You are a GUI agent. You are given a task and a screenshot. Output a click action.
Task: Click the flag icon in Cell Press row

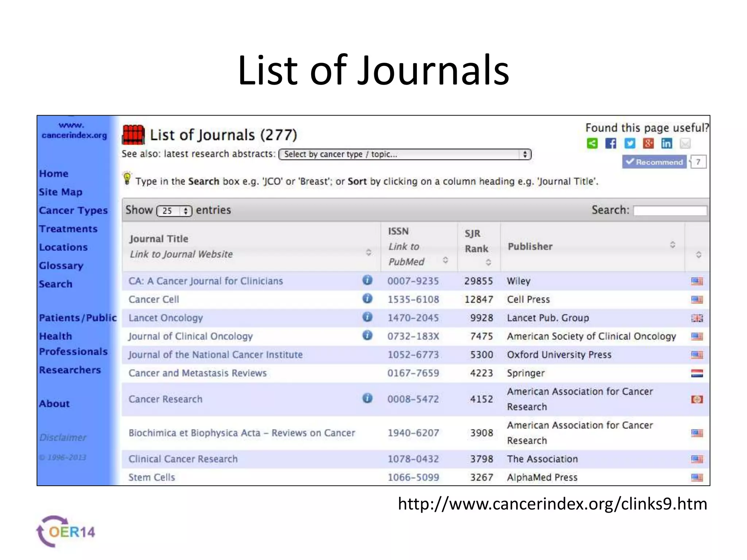point(697,300)
